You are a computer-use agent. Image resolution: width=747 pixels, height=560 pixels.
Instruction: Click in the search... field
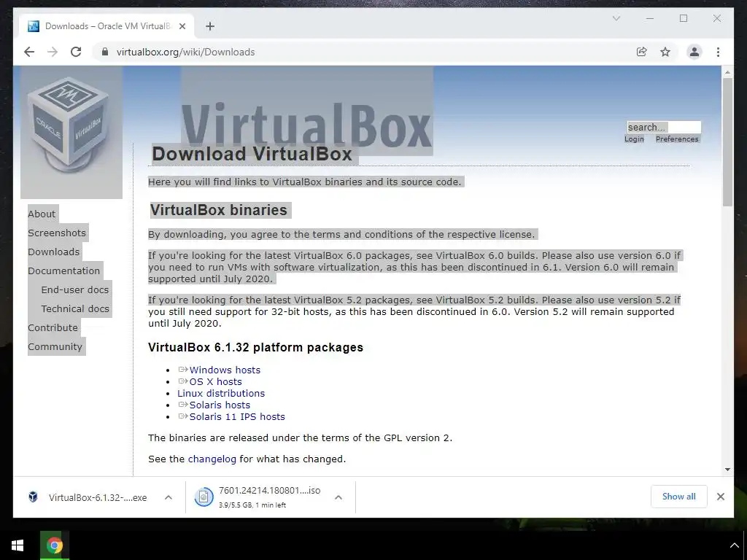[664, 127]
